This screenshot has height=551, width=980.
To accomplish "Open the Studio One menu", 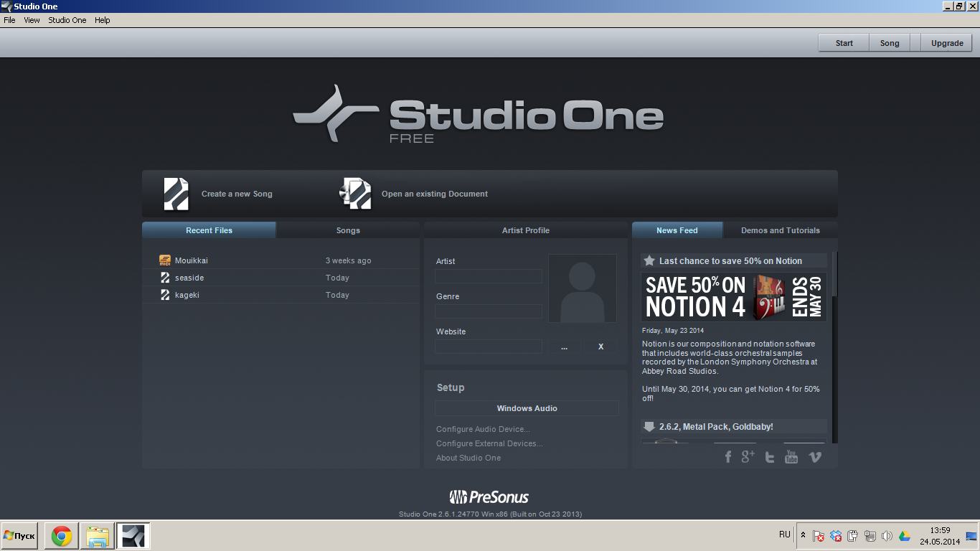I will point(67,20).
